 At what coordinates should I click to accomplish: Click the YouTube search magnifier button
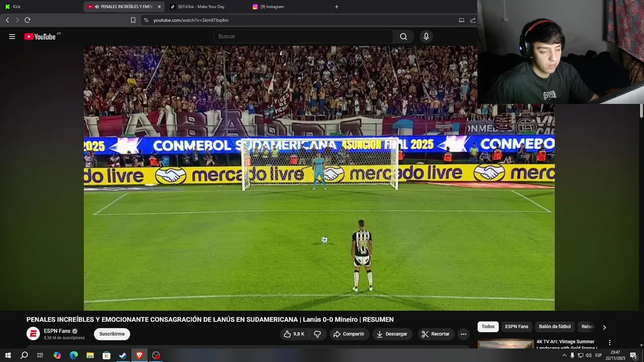point(404,37)
